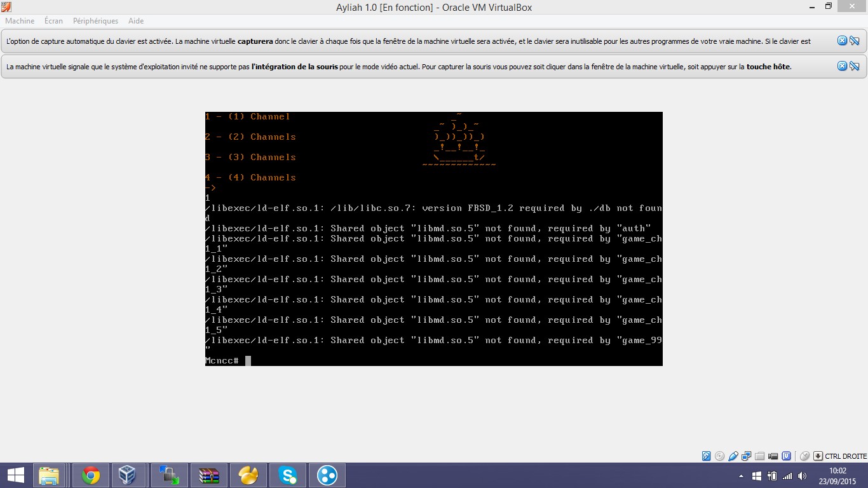Image resolution: width=868 pixels, height=488 pixels.
Task: Suppress future mouse integration notification messages
Action: pyautogui.click(x=854, y=66)
